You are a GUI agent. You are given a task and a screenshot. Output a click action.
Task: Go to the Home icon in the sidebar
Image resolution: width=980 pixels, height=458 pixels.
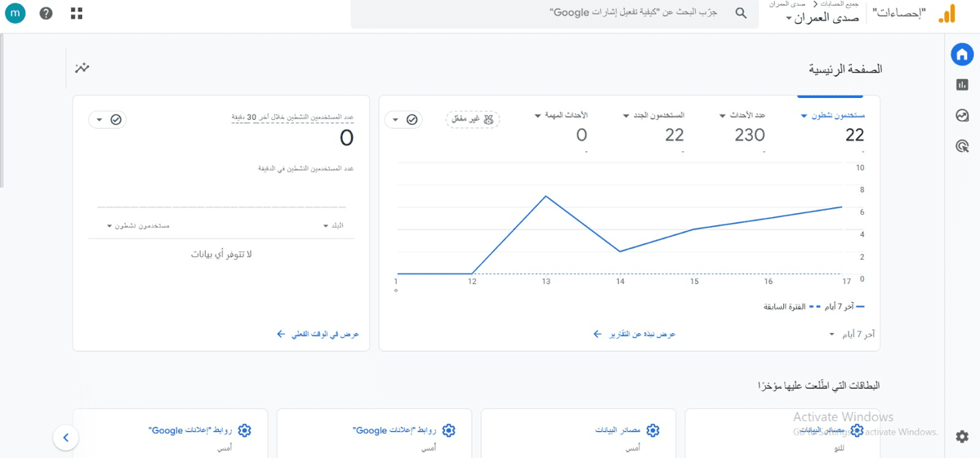point(962,55)
